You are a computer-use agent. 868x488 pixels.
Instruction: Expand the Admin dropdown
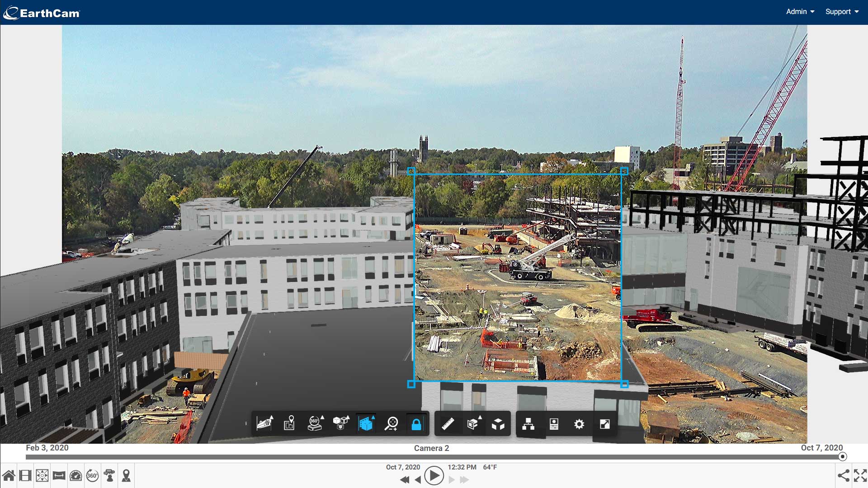800,12
